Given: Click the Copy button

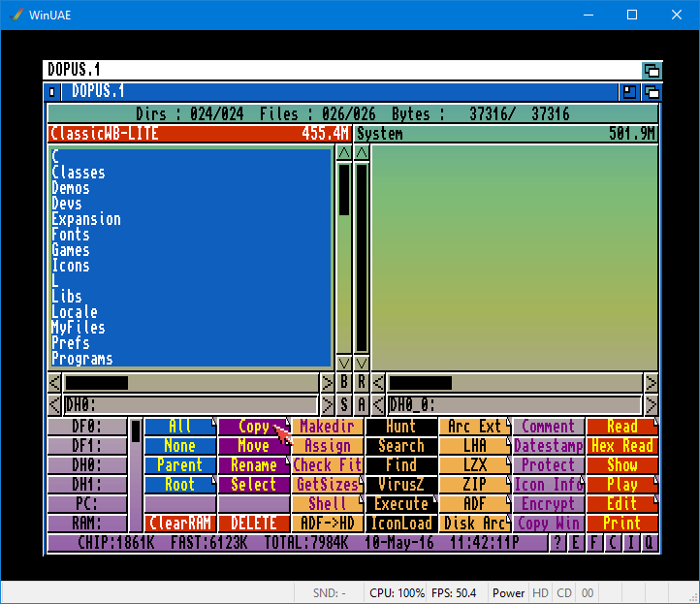Looking at the screenshot, I should click(x=253, y=427).
